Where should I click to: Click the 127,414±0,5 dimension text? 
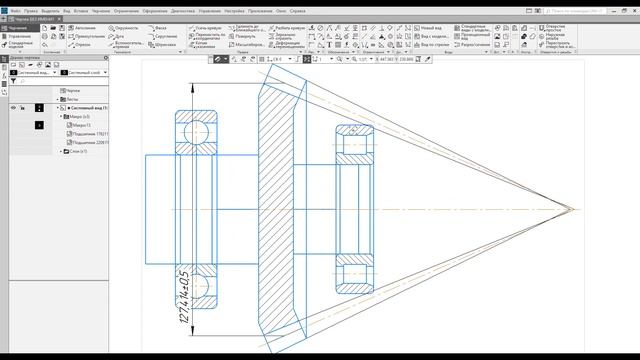[184, 297]
